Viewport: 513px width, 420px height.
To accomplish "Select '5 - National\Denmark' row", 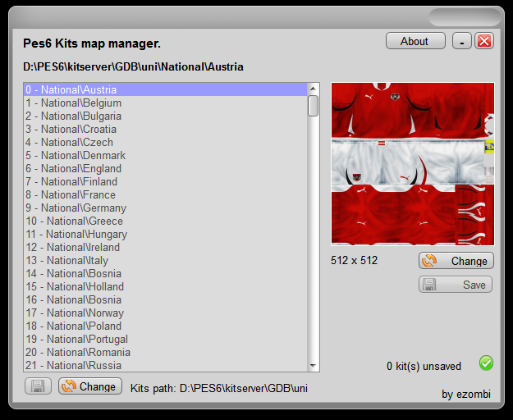I will point(166,155).
